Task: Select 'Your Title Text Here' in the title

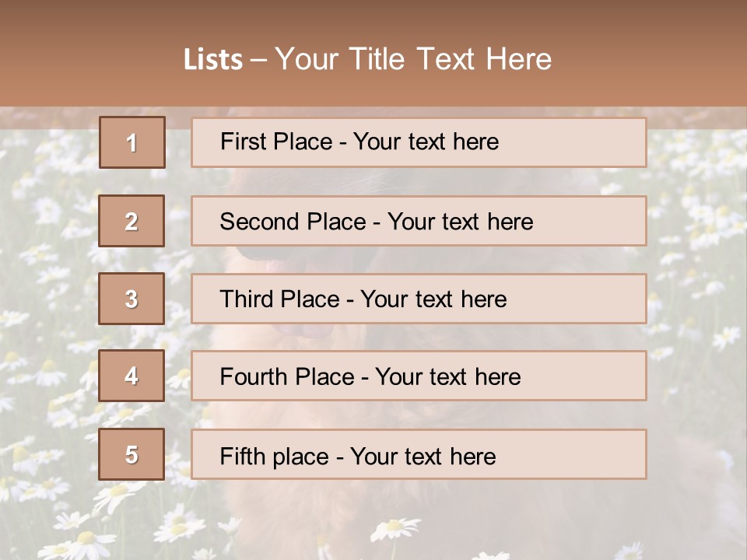Action: coord(413,59)
